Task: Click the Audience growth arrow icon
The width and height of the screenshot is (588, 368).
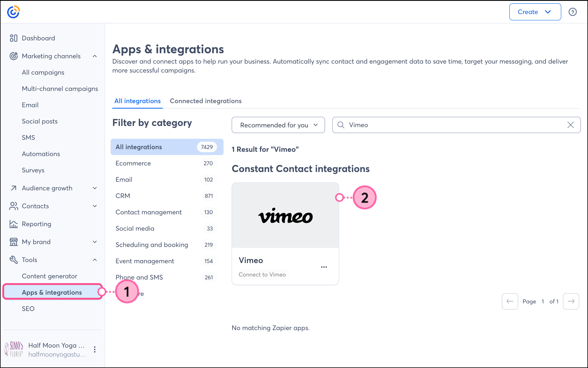Action: [13, 188]
